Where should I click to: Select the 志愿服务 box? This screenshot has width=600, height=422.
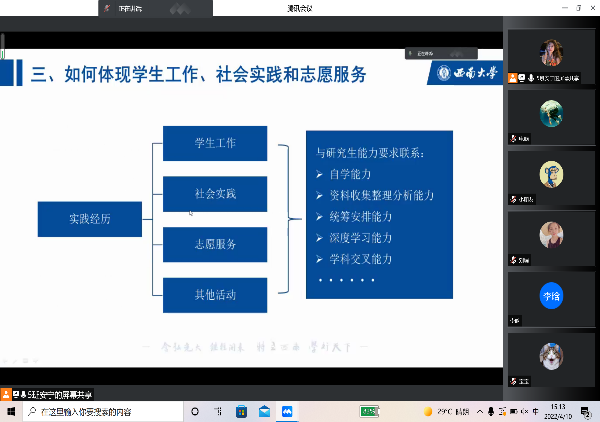point(215,244)
